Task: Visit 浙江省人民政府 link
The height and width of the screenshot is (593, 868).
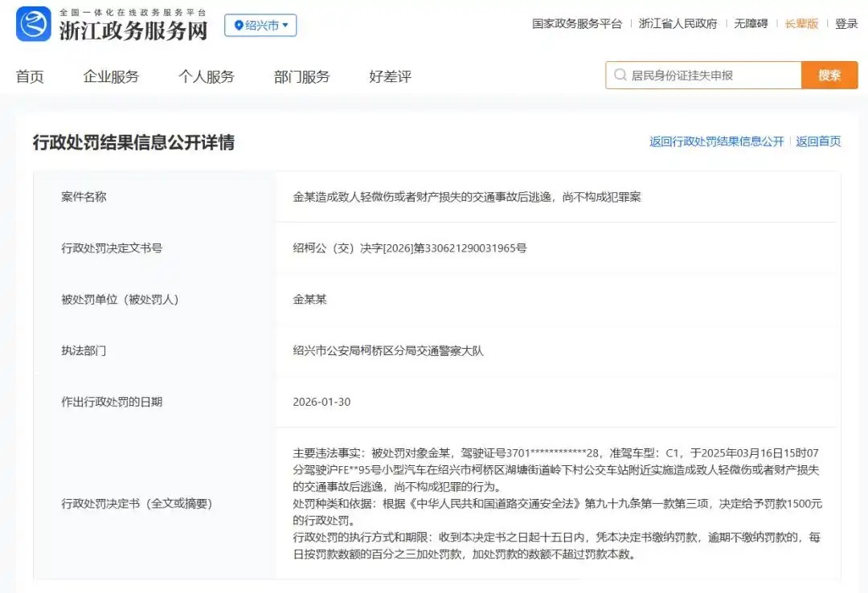Action: click(x=678, y=24)
